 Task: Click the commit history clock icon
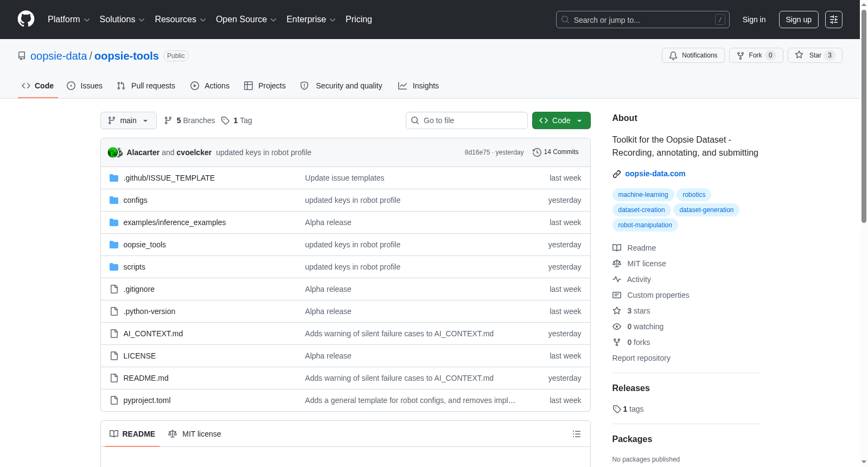coord(537,152)
